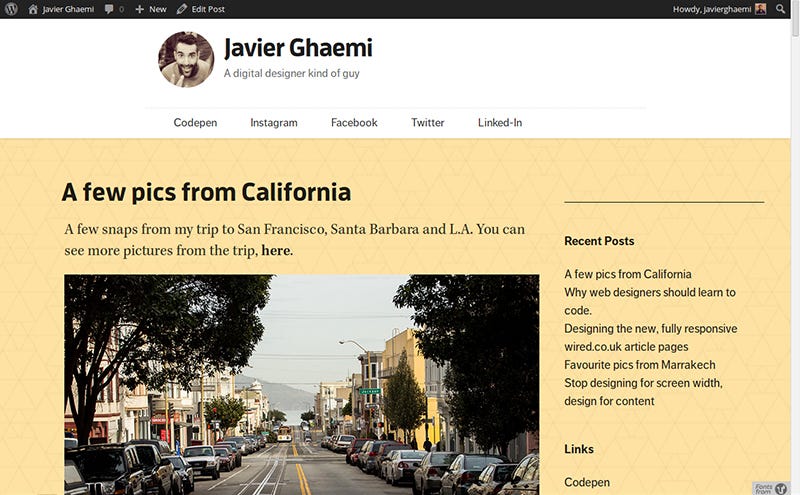Open the Instagram navigation menu item
This screenshot has height=495, width=800.
coord(273,122)
